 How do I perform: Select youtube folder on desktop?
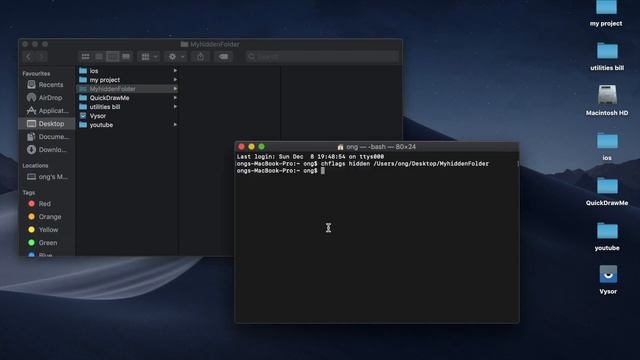[x=607, y=236]
